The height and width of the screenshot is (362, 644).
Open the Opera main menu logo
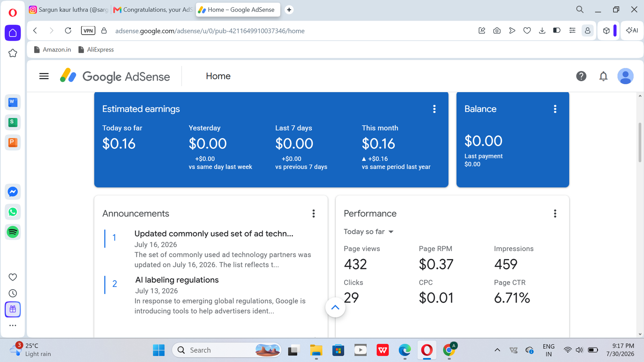(13, 13)
